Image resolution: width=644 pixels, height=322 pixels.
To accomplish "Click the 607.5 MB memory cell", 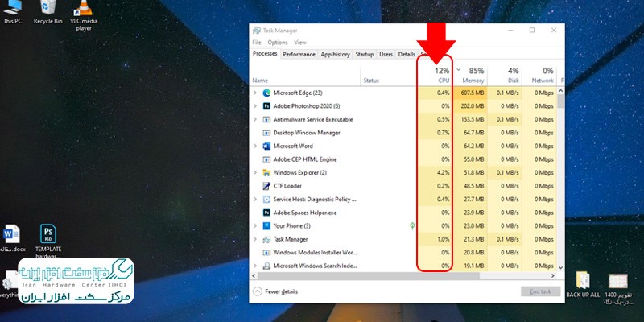I will pos(470,93).
